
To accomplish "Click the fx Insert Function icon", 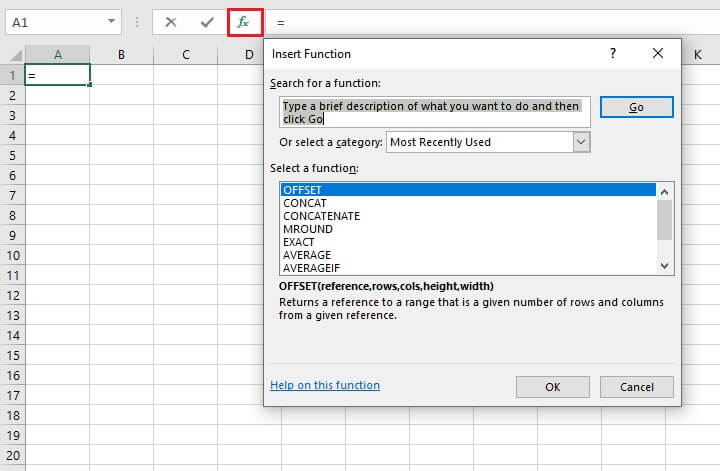I will [x=245, y=21].
